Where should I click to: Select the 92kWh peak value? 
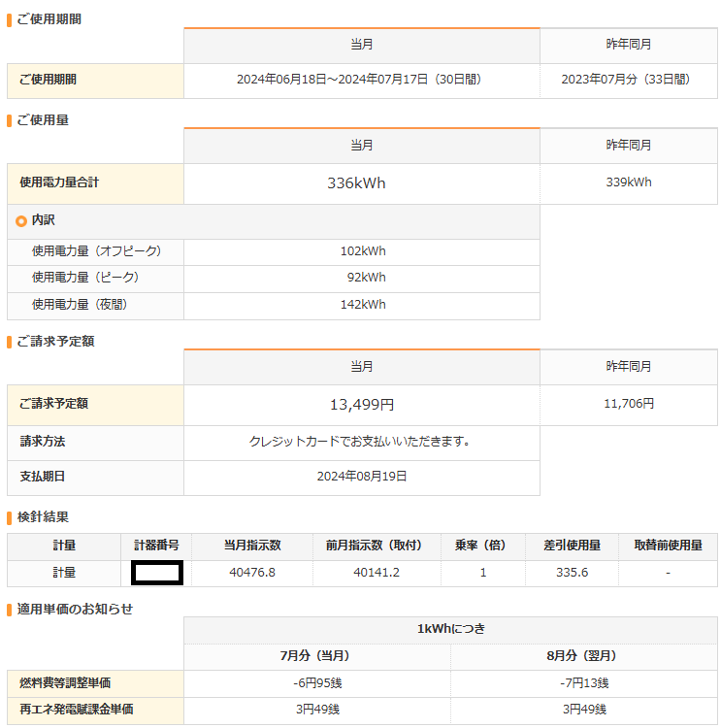coord(366,278)
